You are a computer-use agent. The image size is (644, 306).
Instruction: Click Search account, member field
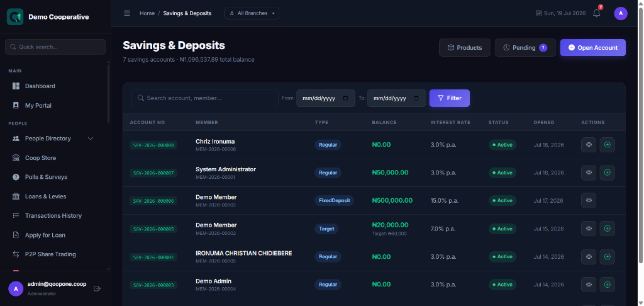click(205, 98)
